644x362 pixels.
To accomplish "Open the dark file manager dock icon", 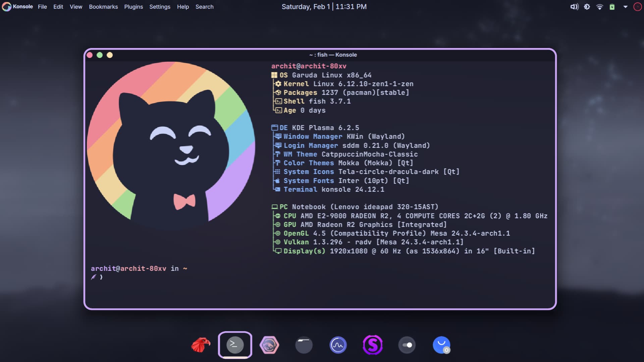I will coord(304,345).
